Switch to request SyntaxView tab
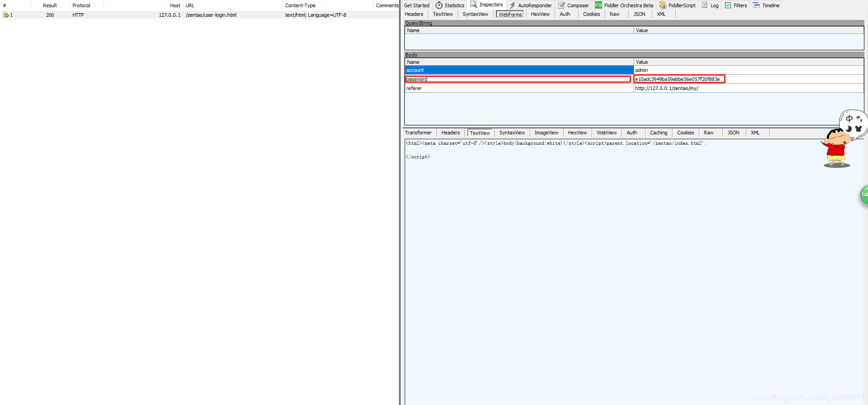Viewport: 868px width, 405px height. [475, 14]
